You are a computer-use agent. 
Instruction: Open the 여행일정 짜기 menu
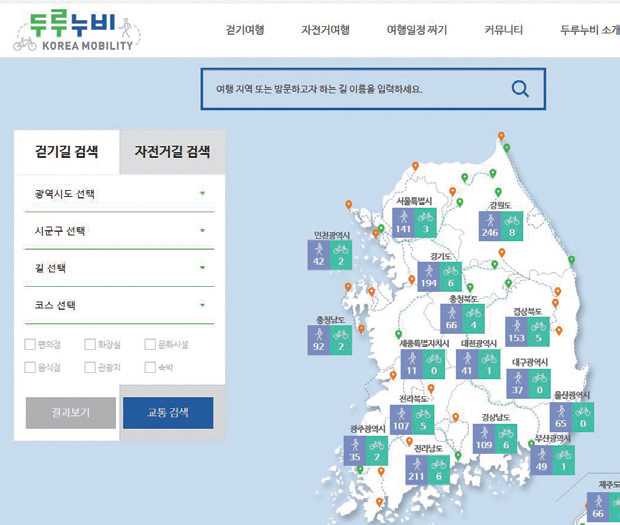click(x=417, y=30)
